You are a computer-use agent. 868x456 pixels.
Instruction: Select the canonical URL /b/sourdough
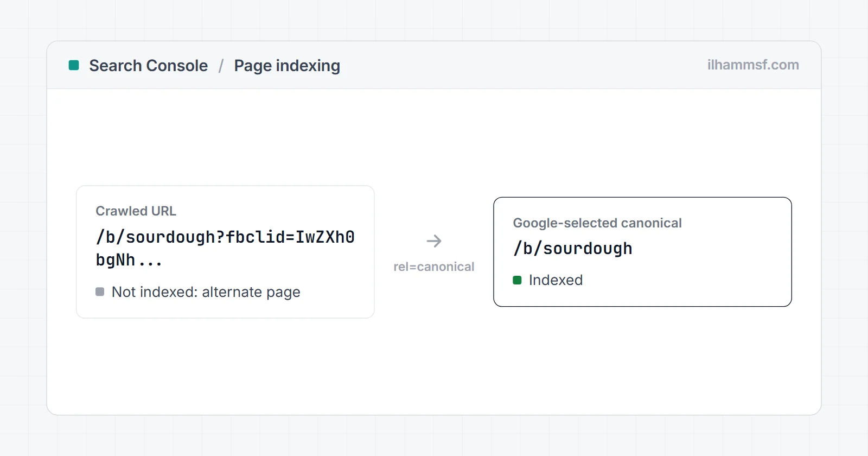click(x=572, y=248)
